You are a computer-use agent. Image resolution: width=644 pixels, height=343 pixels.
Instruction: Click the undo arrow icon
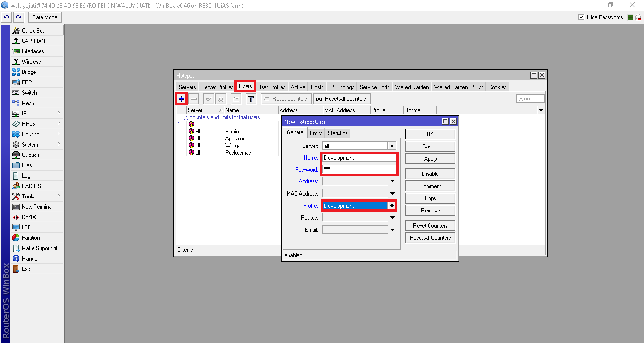pos(6,16)
